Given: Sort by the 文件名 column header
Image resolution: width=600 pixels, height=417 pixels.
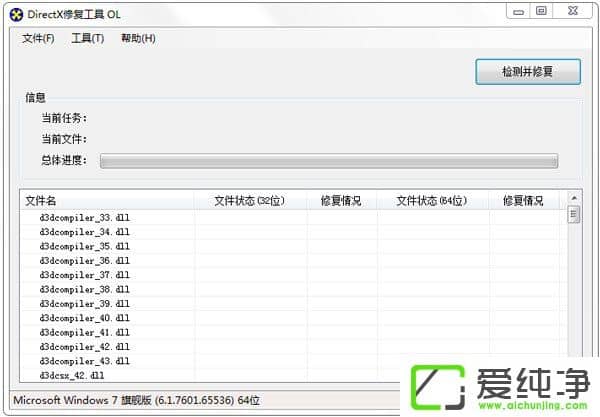Looking at the screenshot, I should tap(107, 200).
